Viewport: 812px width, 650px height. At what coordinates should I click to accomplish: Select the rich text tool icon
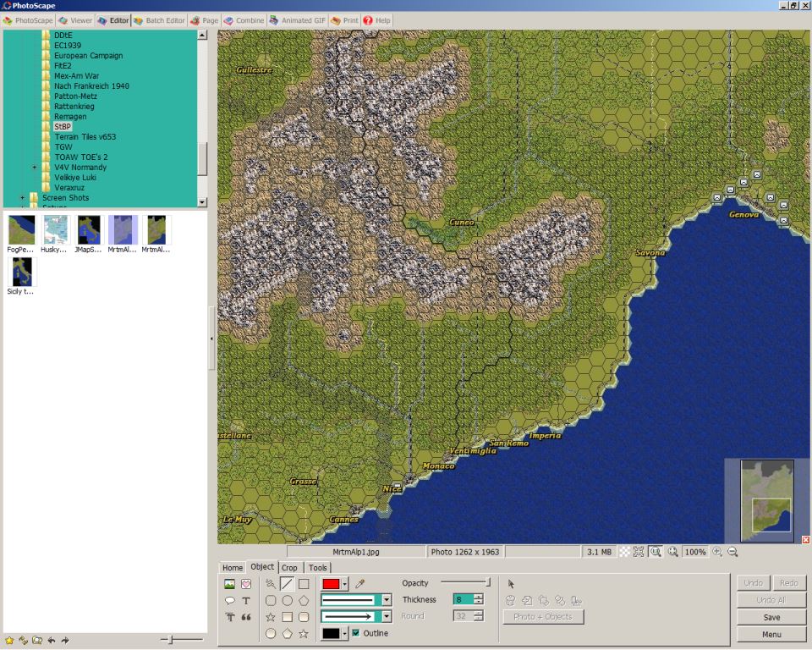229,617
